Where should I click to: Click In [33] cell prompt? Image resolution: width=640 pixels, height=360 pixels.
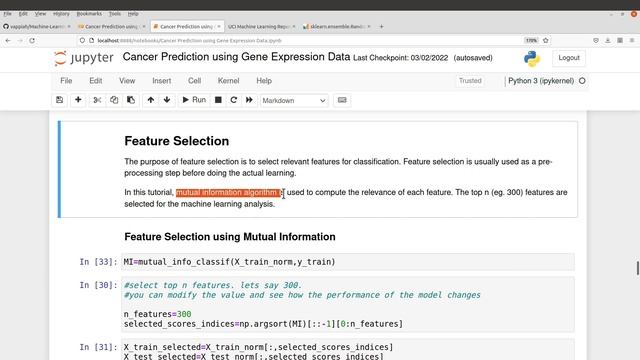coord(98,262)
